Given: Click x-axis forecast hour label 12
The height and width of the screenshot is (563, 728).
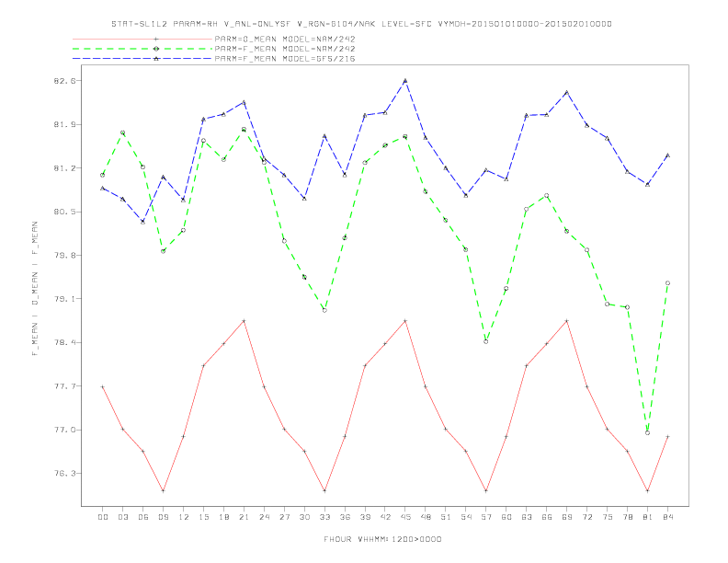Looking at the screenshot, I should (x=184, y=517).
